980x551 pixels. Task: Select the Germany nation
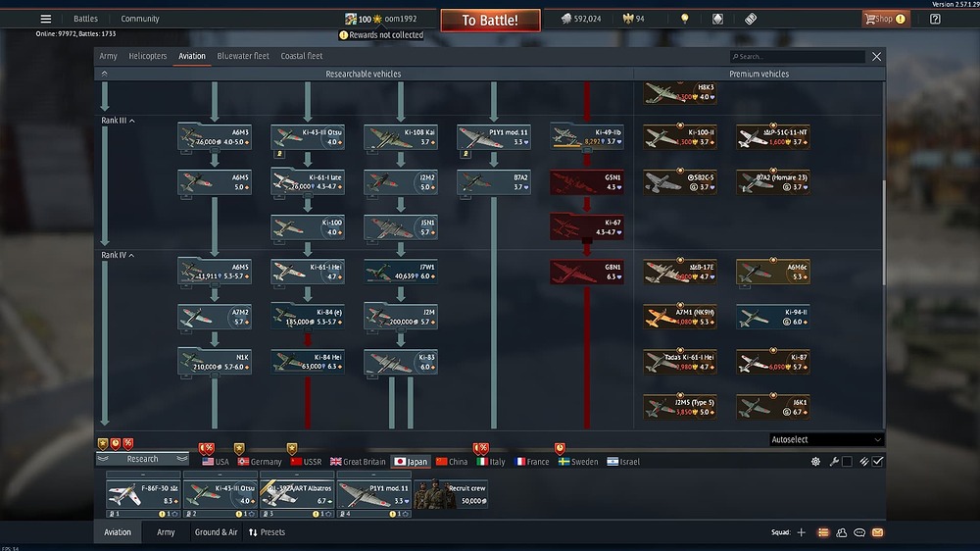260,462
